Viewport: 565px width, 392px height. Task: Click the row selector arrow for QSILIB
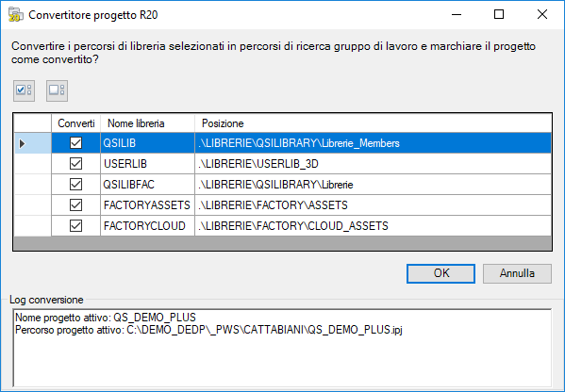click(x=32, y=143)
